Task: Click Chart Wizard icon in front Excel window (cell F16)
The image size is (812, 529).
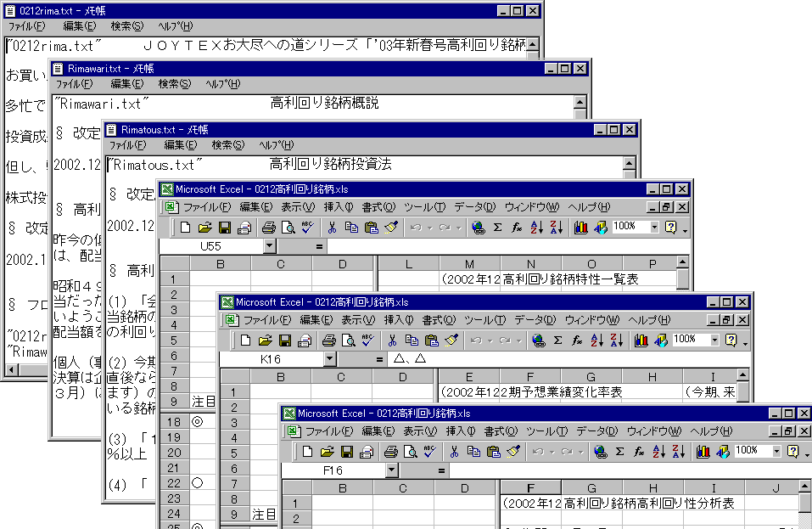Action: coord(703,452)
